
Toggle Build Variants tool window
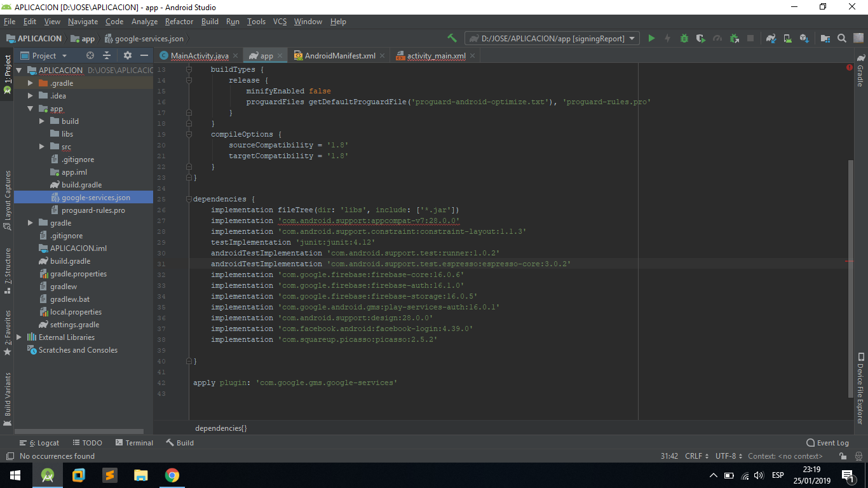tap(7, 399)
